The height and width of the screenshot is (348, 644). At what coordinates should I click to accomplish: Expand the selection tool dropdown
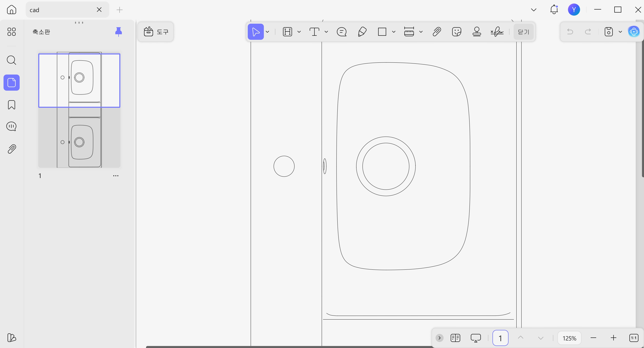click(x=268, y=32)
